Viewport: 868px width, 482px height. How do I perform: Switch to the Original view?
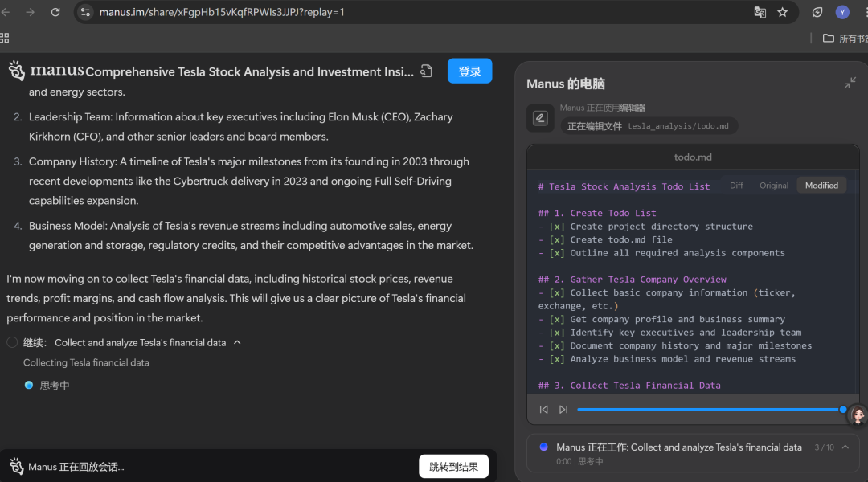point(774,186)
